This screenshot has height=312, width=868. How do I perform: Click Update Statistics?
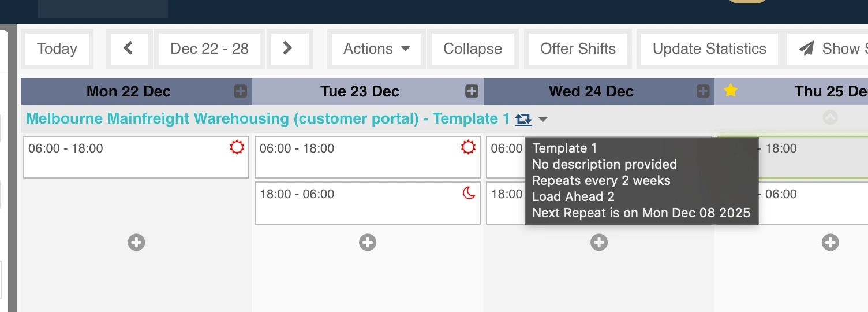(x=709, y=49)
